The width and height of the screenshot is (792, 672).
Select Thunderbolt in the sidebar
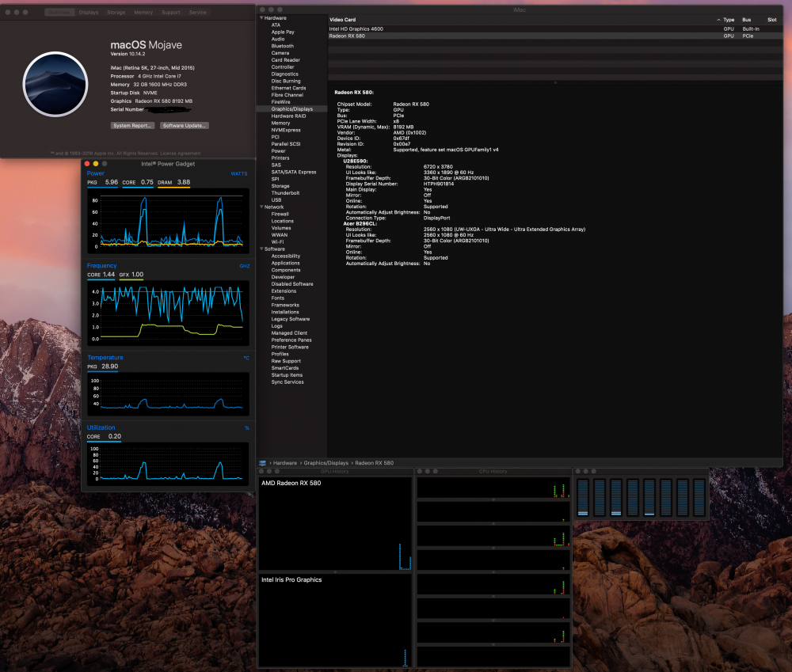[285, 193]
